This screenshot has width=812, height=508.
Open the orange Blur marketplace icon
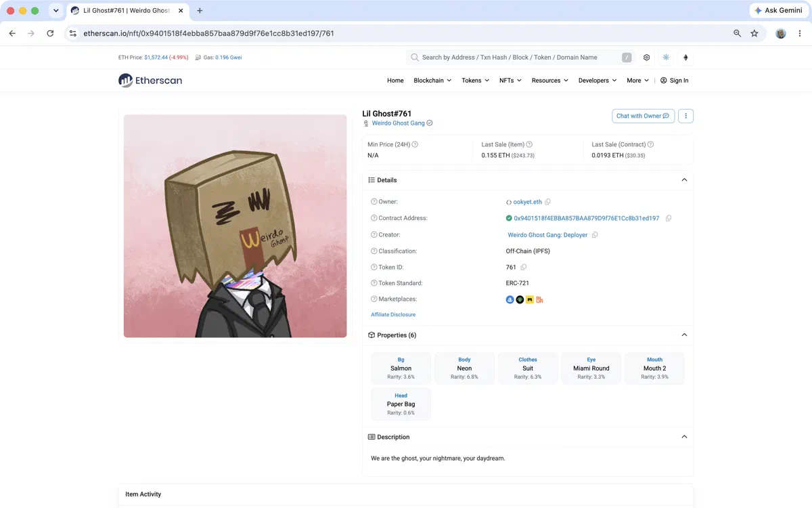[x=539, y=299]
